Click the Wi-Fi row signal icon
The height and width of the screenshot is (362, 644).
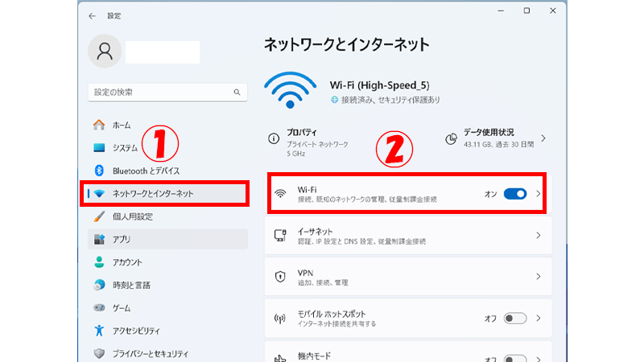click(280, 194)
